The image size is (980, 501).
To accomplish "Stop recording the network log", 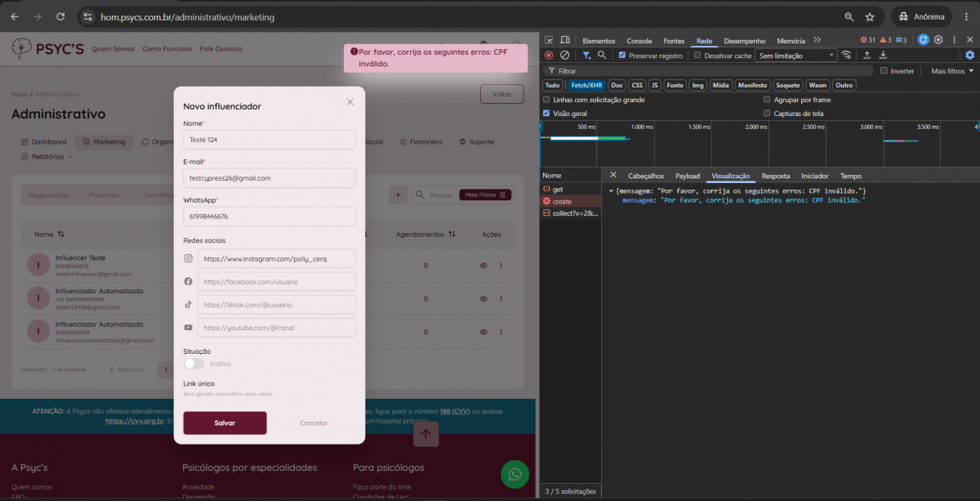I will click(549, 55).
